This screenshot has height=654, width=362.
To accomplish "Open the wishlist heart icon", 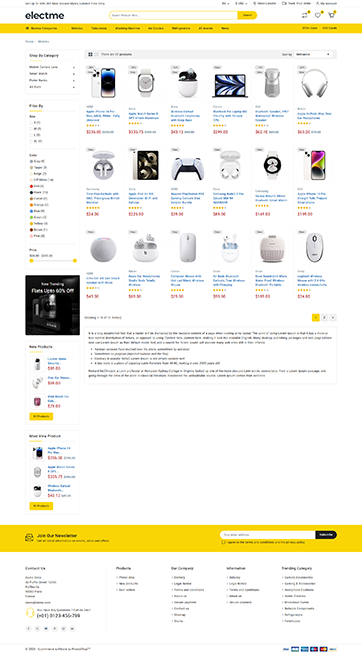I will tap(318, 15).
